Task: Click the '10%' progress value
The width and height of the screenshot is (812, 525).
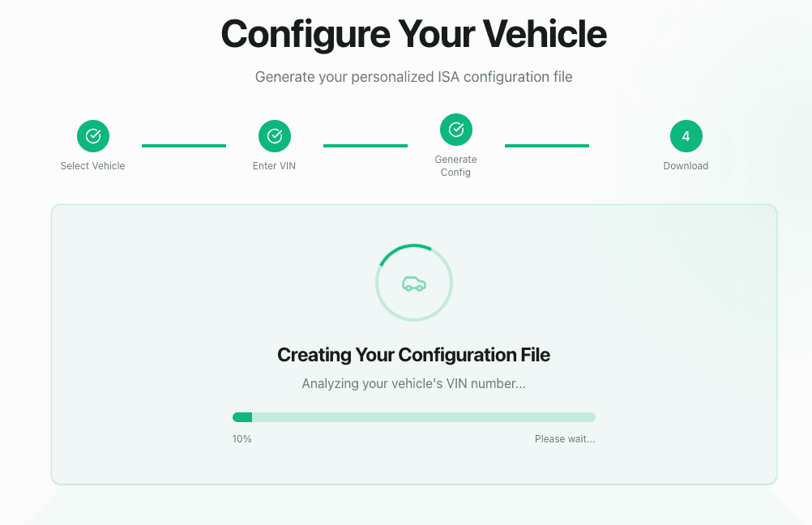Action: click(241, 439)
